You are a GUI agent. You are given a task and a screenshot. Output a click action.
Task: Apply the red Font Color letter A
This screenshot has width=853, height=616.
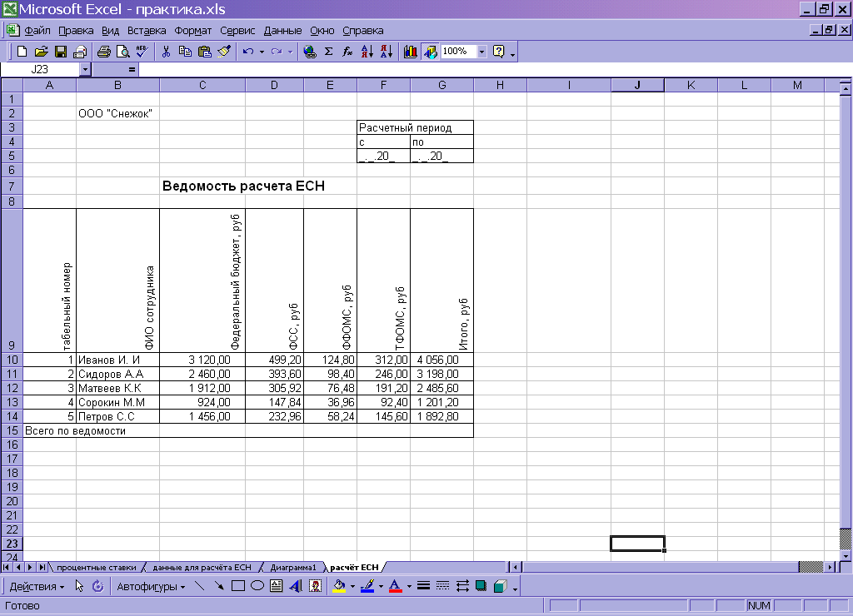[396, 586]
